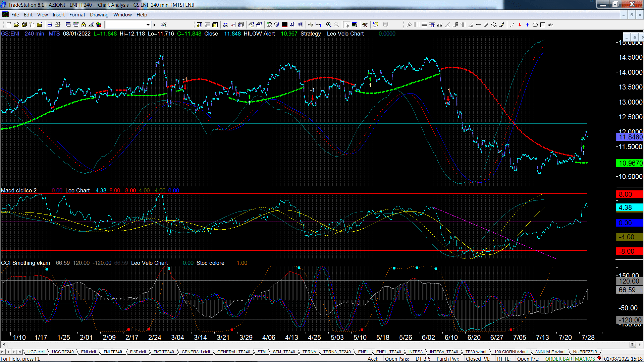644x362 pixels.
Task: Click the 66.59 CCI value label
Action: point(630,290)
